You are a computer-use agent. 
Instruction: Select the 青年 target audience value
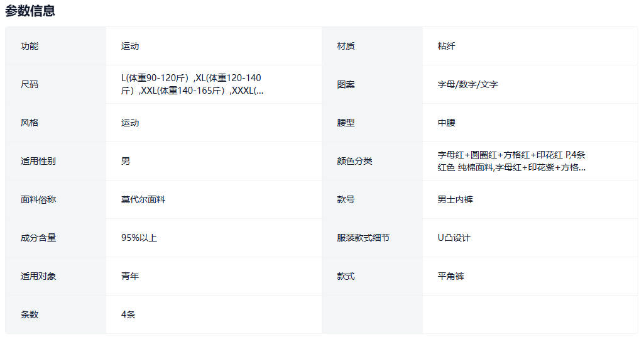pyautogui.click(x=130, y=276)
